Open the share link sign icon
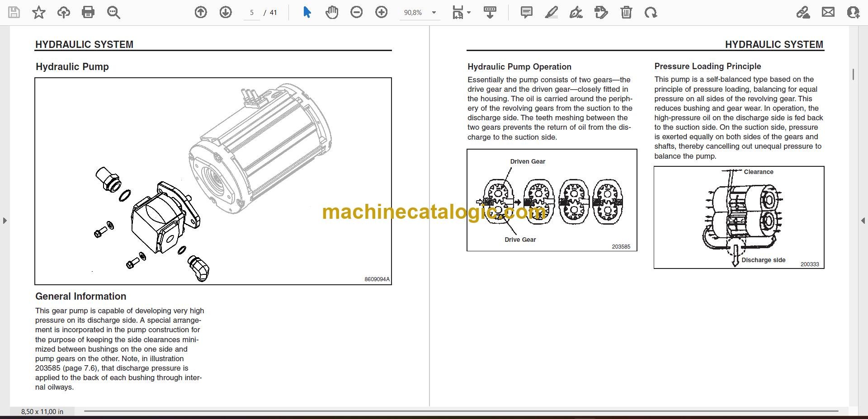Image resolution: width=868 pixels, height=419 pixels. [x=803, y=12]
